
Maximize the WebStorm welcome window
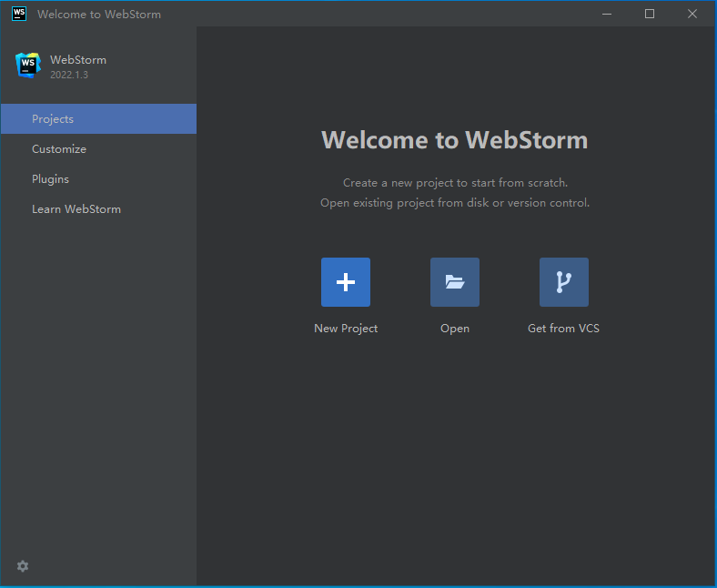[x=650, y=14]
